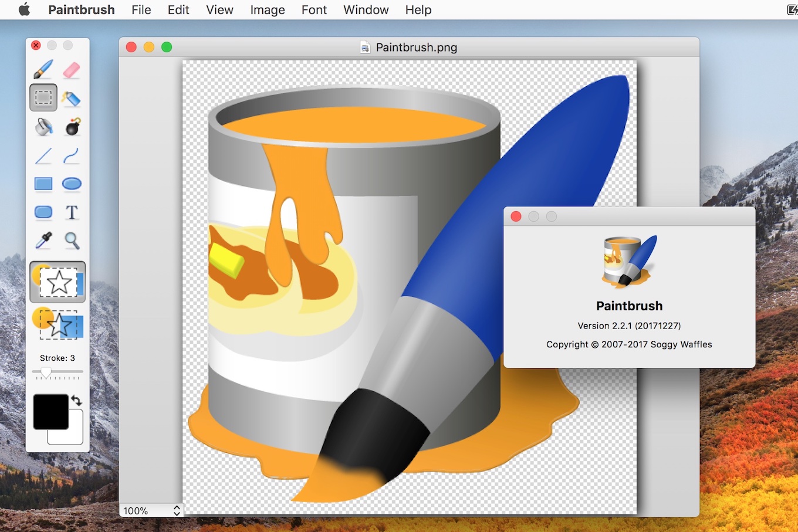Select the Eraser tool

[72, 69]
